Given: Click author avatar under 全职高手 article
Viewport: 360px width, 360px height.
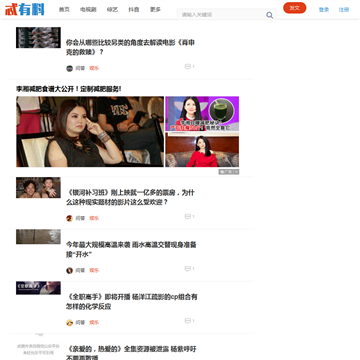Looking at the screenshot, I should (x=69, y=323).
